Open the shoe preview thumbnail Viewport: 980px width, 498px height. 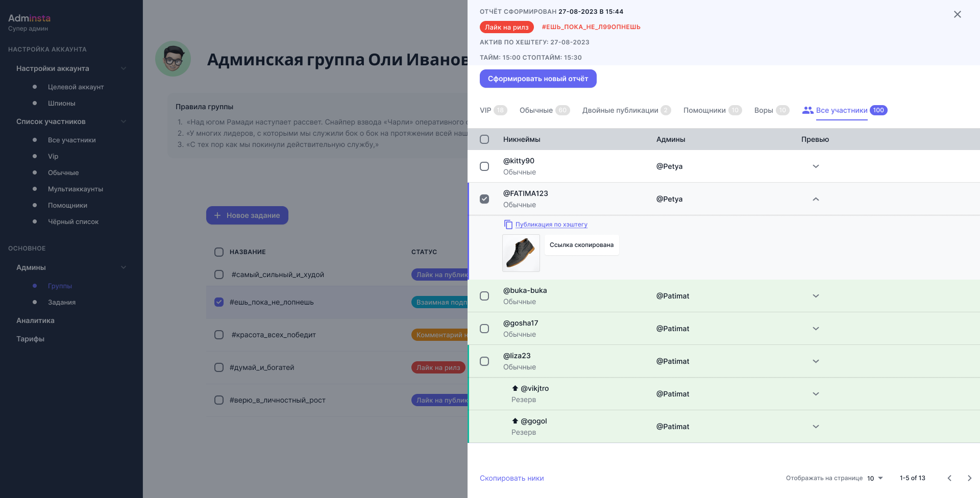pos(521,253)
